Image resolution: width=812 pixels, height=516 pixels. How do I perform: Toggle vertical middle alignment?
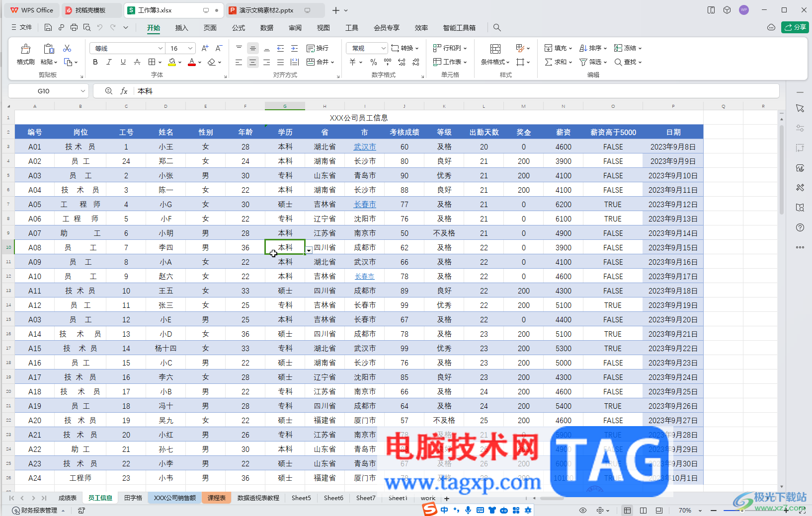point(253,48)
